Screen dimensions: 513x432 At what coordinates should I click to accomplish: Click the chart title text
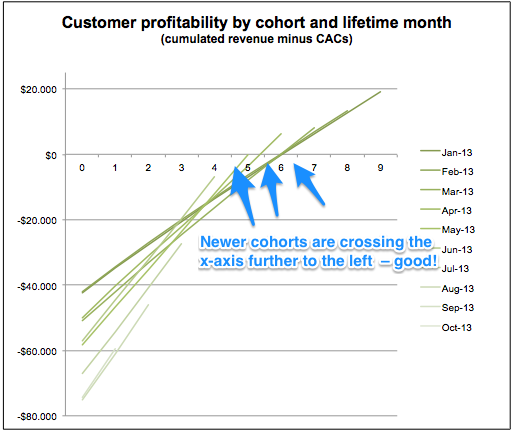click(x=256, y=23)
